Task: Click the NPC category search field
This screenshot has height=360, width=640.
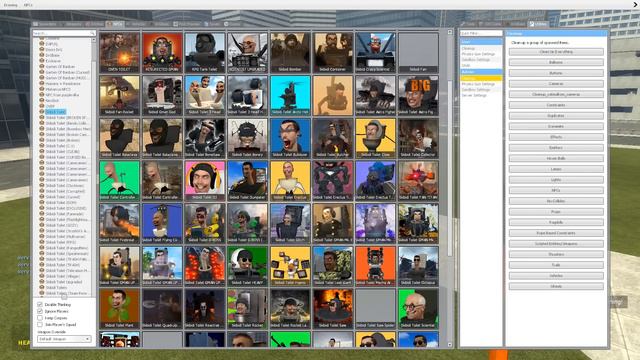Action: (64, 33)
